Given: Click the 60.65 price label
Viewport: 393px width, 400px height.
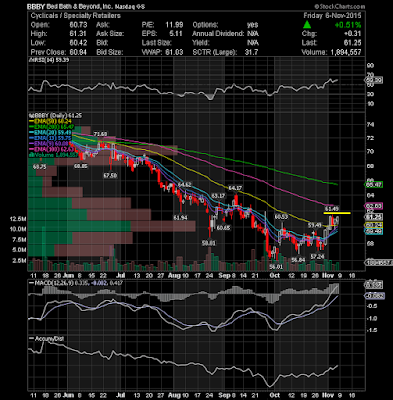Looking at the screenshot, I should coord(224,228).
